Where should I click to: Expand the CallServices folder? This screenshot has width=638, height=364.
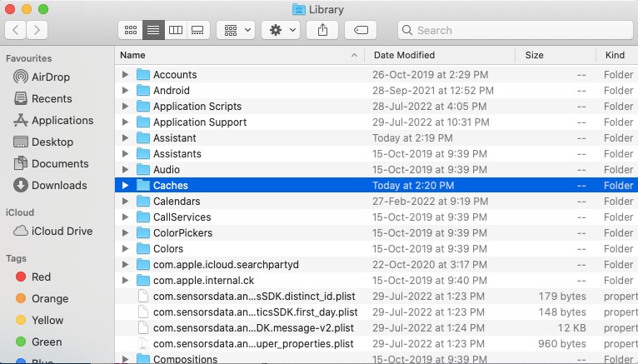pos(125,217)
